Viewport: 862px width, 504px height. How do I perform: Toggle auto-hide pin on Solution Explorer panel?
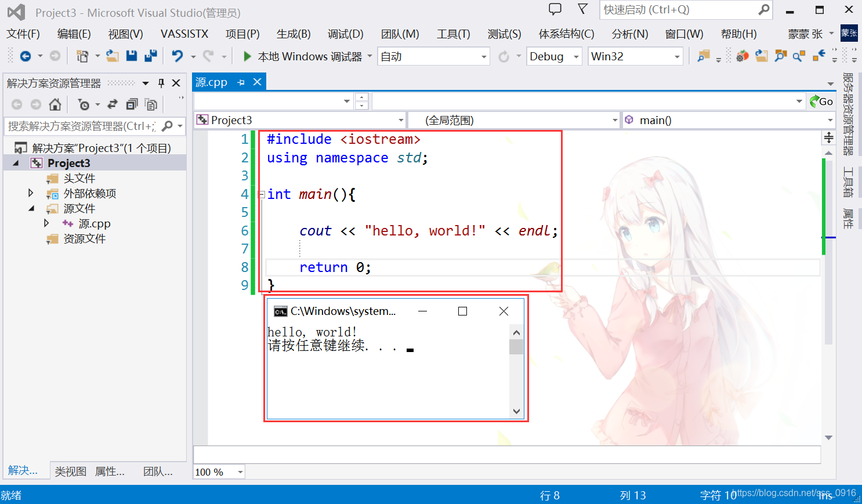(161, 83)
